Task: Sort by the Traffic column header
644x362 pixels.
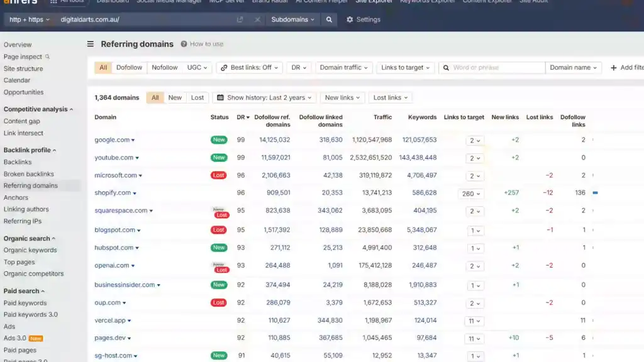Action: click(x=382, y=118)
